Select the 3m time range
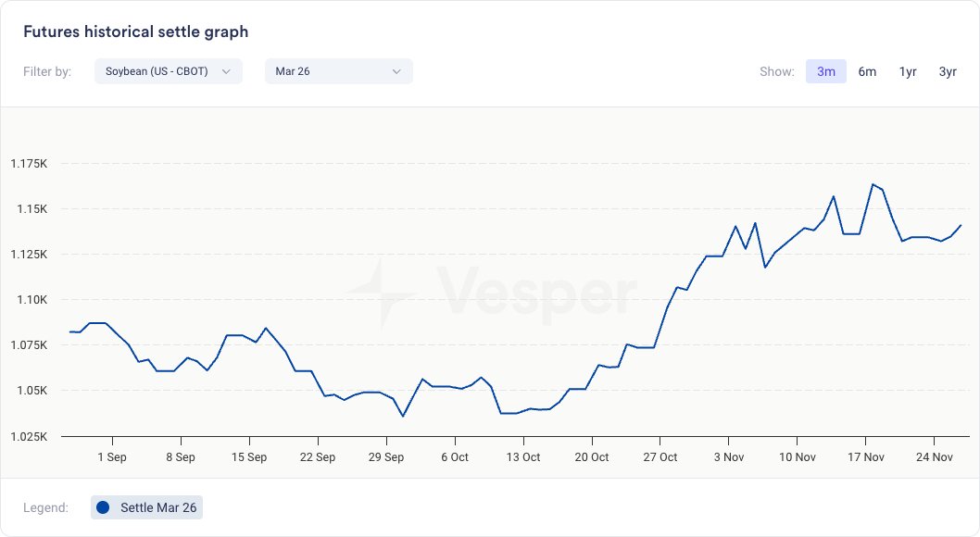The height and width of the screenshot is (537, 980). point(825,71)
